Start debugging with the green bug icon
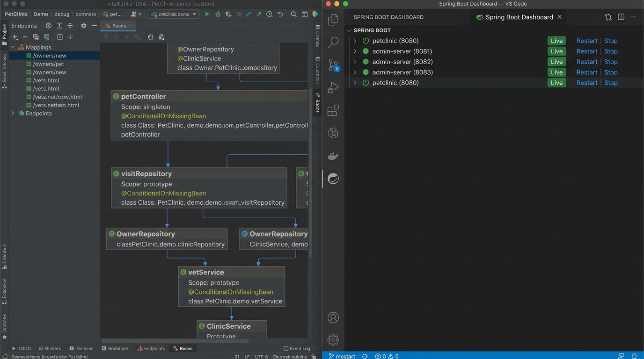This screenshot has width=644, height=359. pos(218,14)
